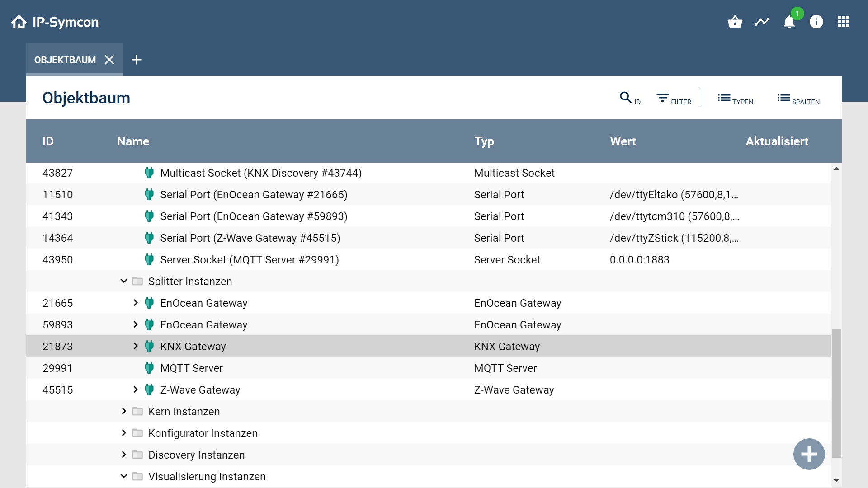Click instance icon of EnOcean Gateway 59893

click(149, 324)
